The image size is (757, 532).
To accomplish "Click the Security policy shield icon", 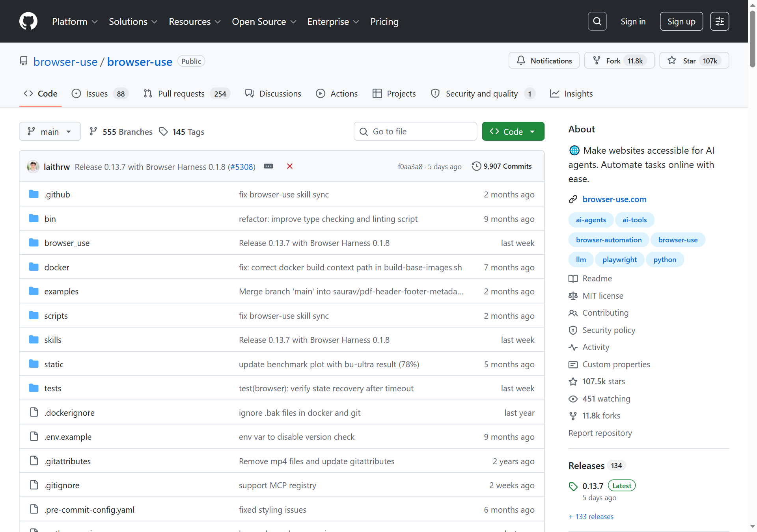I will coord(573,330).
